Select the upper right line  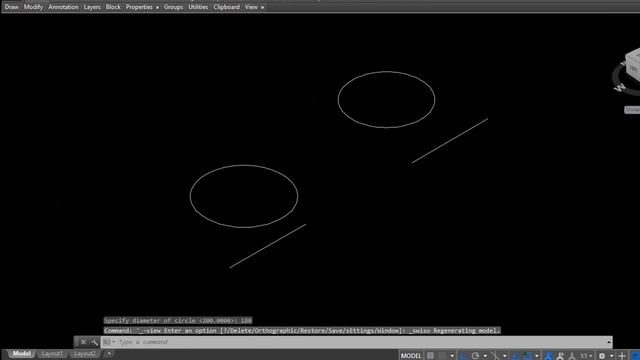coord(450,141)
